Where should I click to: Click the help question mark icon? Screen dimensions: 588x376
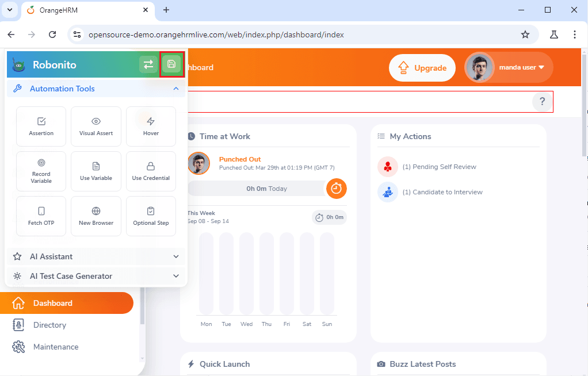click(542, 101)
